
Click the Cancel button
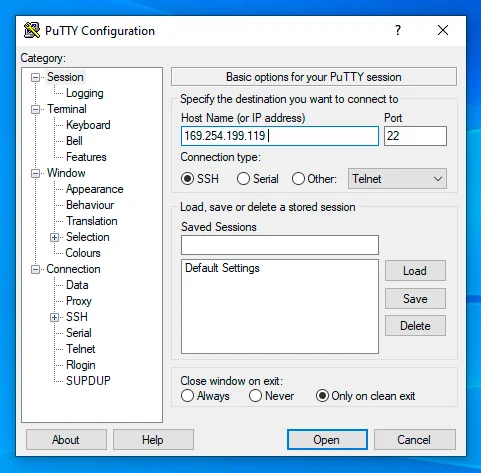(x=415, y=440)
